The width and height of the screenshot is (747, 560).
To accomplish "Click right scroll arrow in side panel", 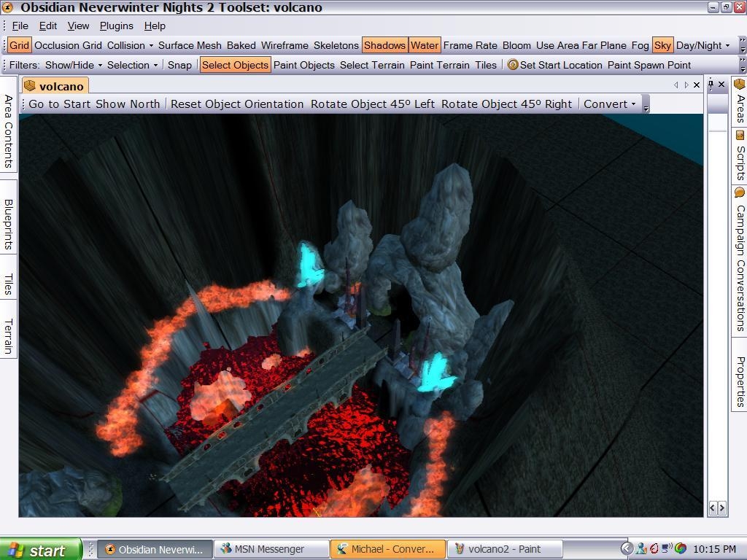I will 721,507.
